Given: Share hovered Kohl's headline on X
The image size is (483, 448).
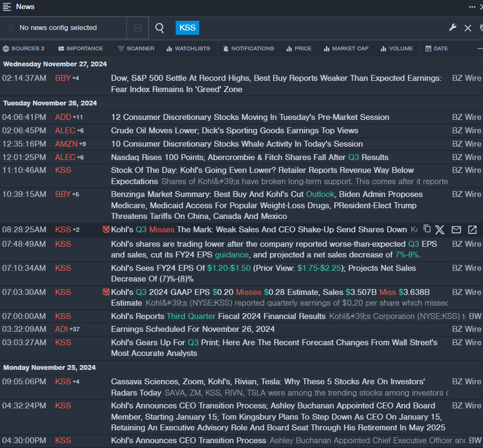Looking at the screenshot, I should coord(440,230).
